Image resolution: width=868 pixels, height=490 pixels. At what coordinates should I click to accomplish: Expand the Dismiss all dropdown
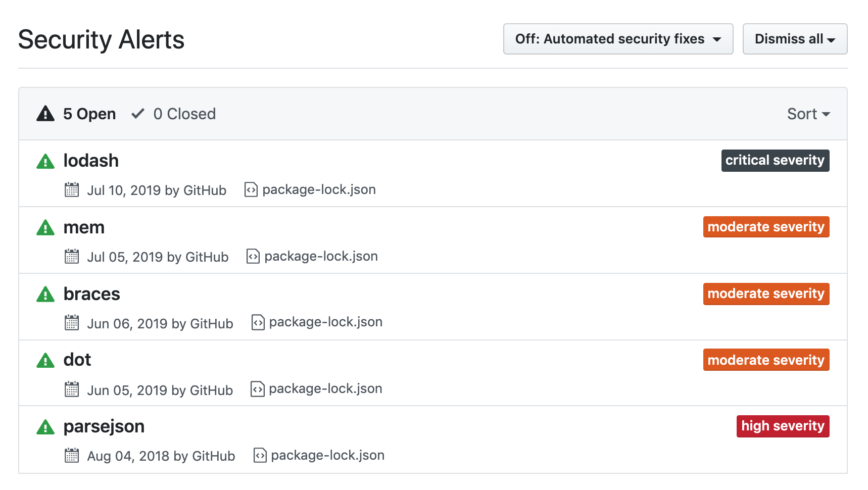pyautogui.click(x=795, y=39)
